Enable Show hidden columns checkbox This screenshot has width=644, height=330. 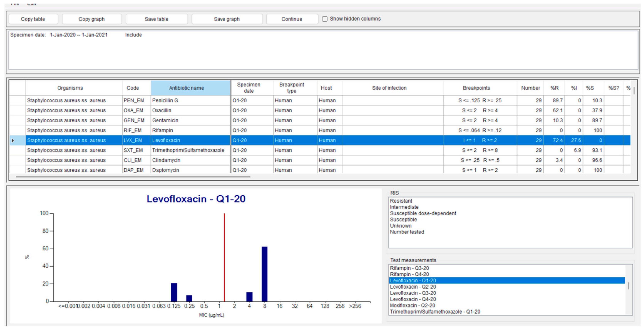(325, 19)
